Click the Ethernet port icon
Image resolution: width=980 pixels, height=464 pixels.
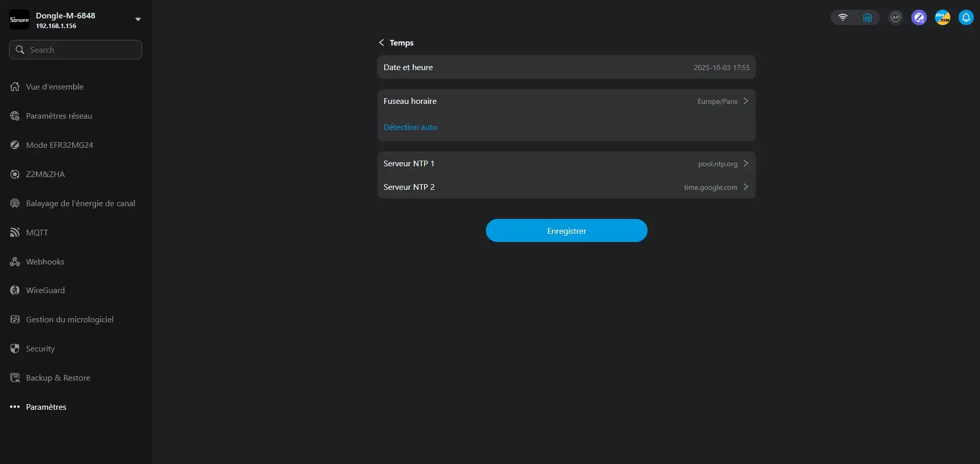click(867, 17)
